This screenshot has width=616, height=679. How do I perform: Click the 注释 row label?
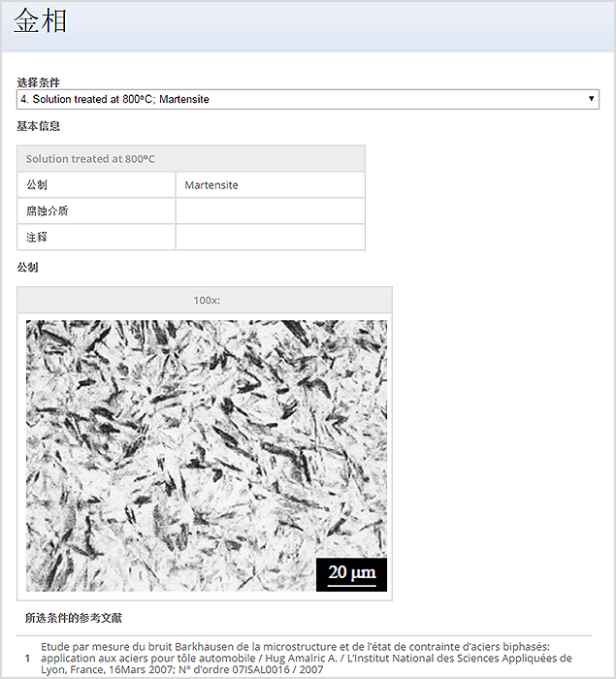coord(96,238)
